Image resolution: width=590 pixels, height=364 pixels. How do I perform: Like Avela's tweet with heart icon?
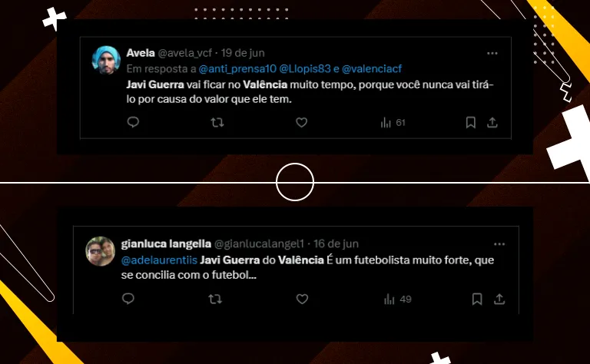[x=301, y=122]
